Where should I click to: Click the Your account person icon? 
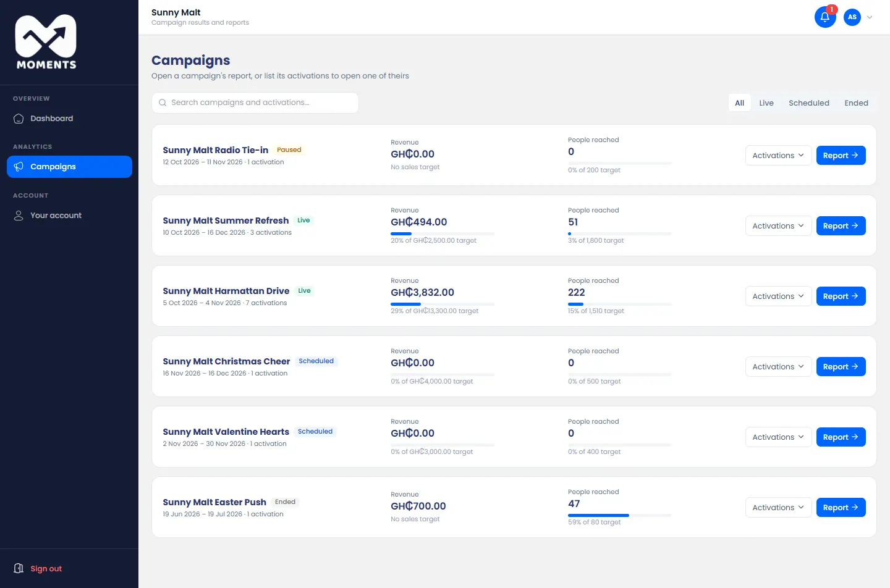(19, 216)
